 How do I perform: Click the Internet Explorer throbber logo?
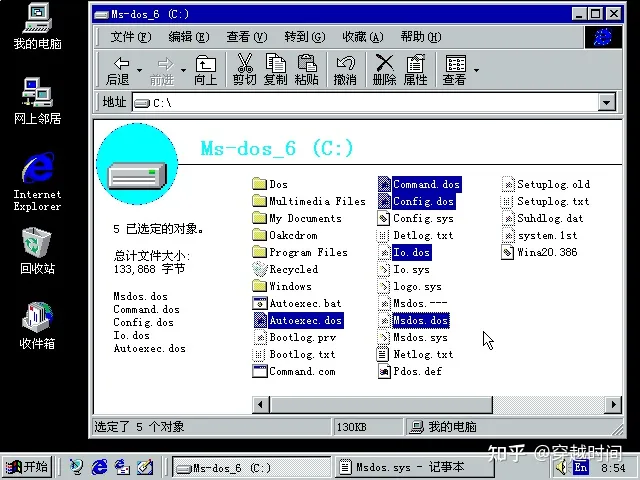[603, 37]
